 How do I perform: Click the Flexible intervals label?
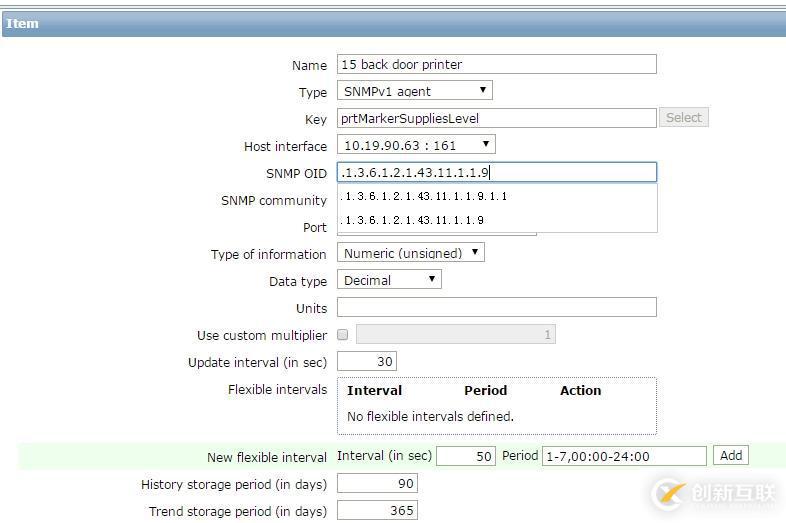point(277,390)
